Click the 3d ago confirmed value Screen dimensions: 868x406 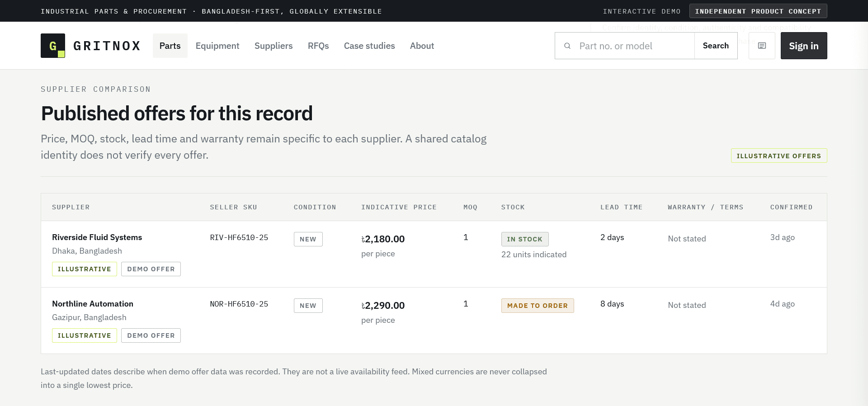pyautogui.click(x=783, y=237)
